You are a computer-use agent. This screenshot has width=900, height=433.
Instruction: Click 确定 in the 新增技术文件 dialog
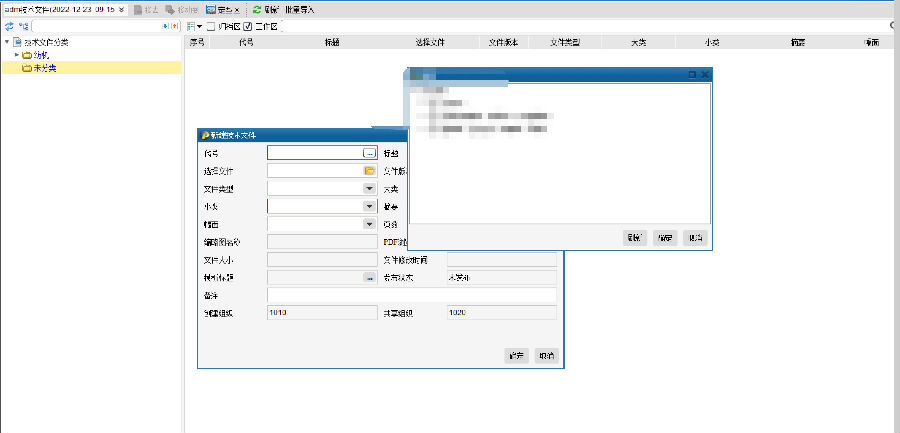[x=516, y=356]
